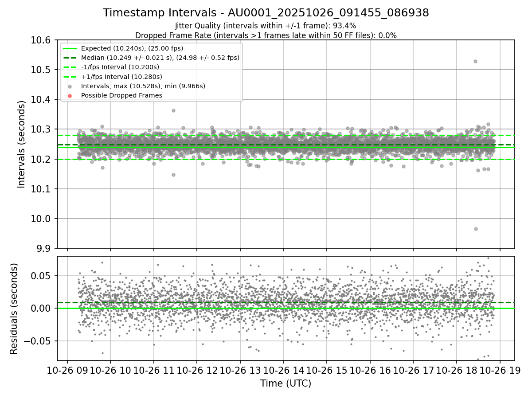Click the outlier point near 10.36 seconds
The width and height of the screenshot is (532, 399).
point(173,110)
